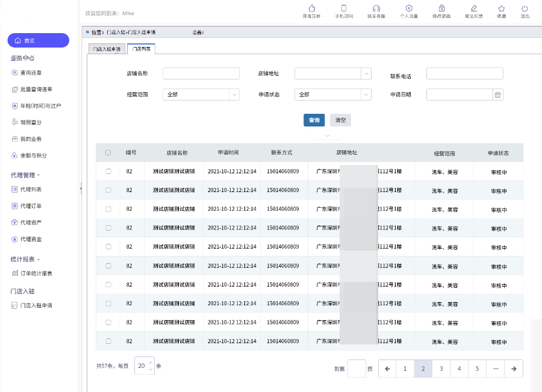Click the 到第 page jump input box
The image size is (542, 392).
click(357, 369)
